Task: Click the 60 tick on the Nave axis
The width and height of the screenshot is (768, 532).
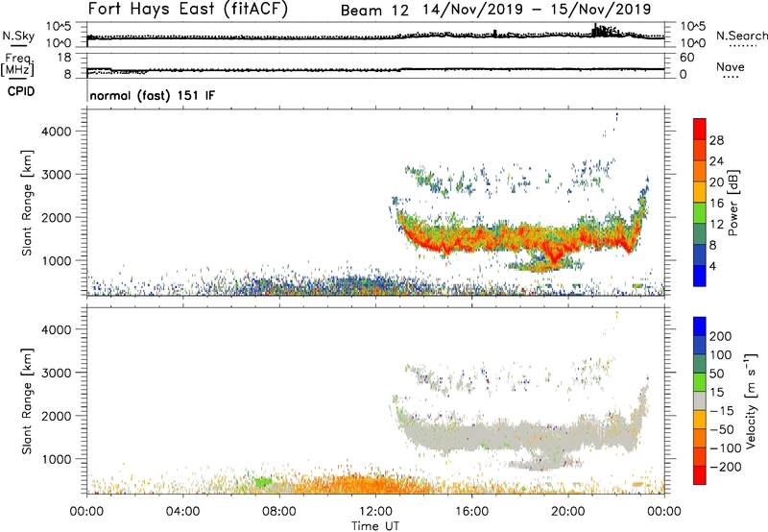Action: (686, 58)
